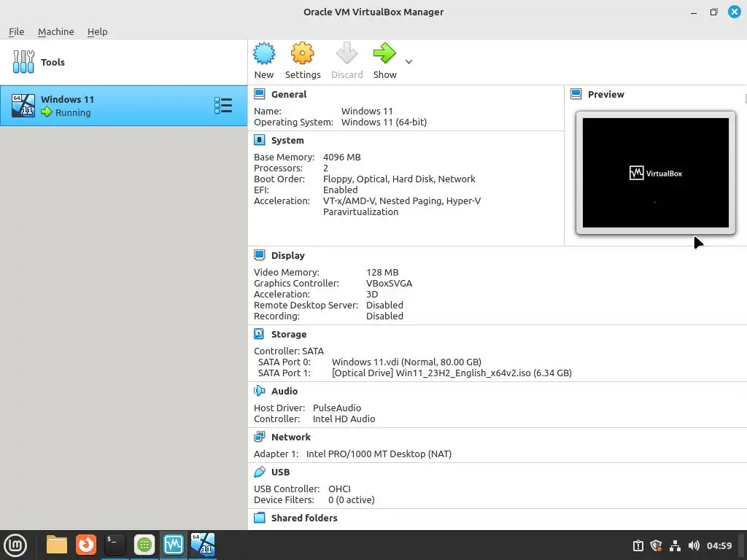Viewport: 747px width, 560px height.
Task: Click the Win11_23H2_English_x64v2.iso optical drive entry
Action: pyautogui.click(x=452, y=373)
